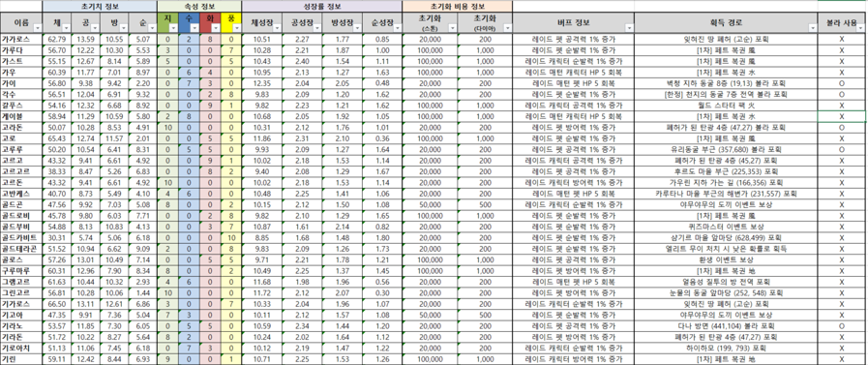
Task: Select the 구루마루 name cell
Action: (21, 271)
